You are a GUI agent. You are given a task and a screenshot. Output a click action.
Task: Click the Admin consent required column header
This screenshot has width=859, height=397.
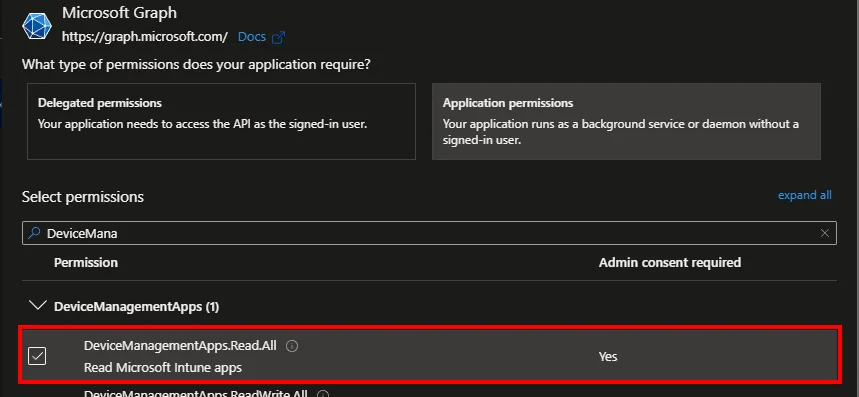(x=670, y=262)
